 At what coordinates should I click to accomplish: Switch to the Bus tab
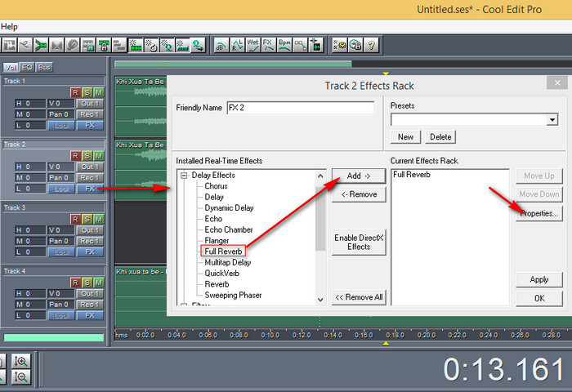pos(44,67)
